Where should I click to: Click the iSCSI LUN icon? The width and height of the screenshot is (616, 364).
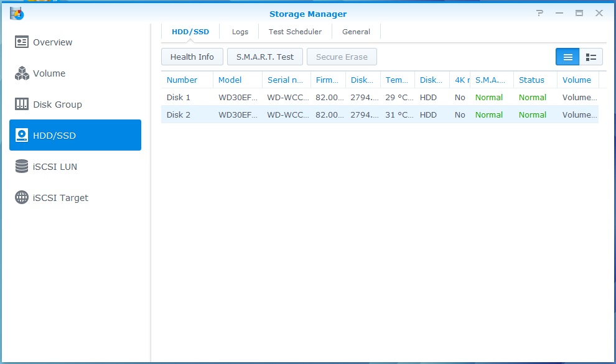click(22, 167)
